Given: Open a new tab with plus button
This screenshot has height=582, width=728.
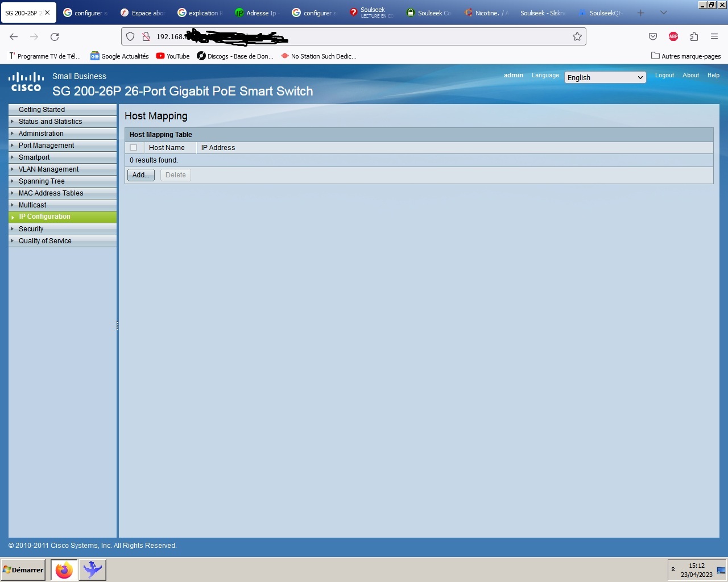Looking at the screenshot, I should (641, 13).
